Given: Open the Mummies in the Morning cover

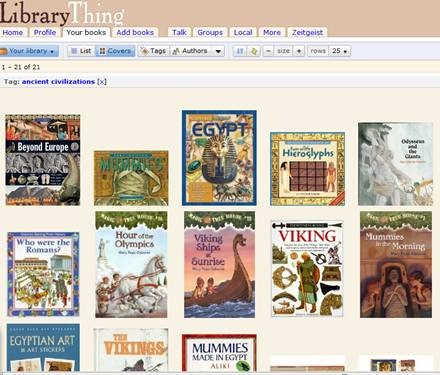Looking at the screenshot, I should click(x=396, y=264).
